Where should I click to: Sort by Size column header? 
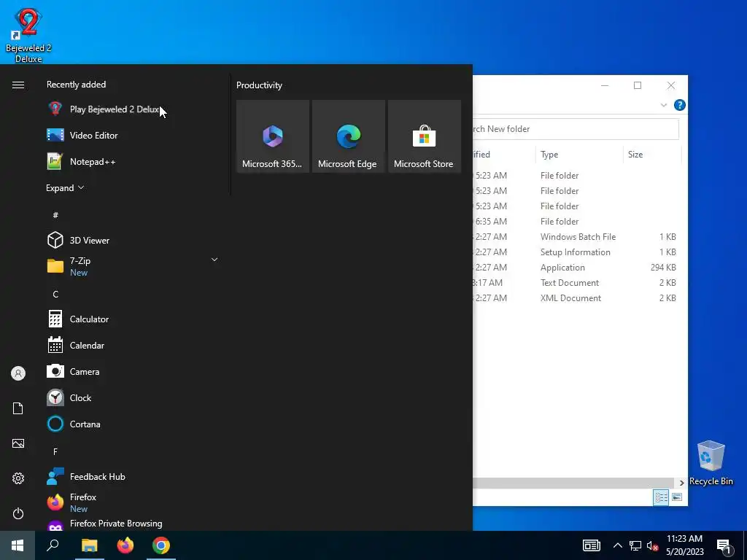651,155
